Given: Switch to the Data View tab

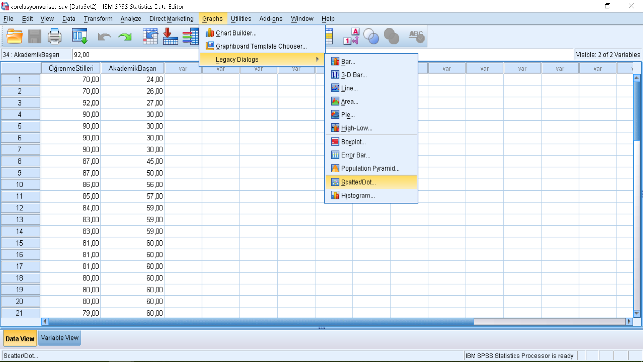Looking at the screenshot, I should click(x=20, y=339).
